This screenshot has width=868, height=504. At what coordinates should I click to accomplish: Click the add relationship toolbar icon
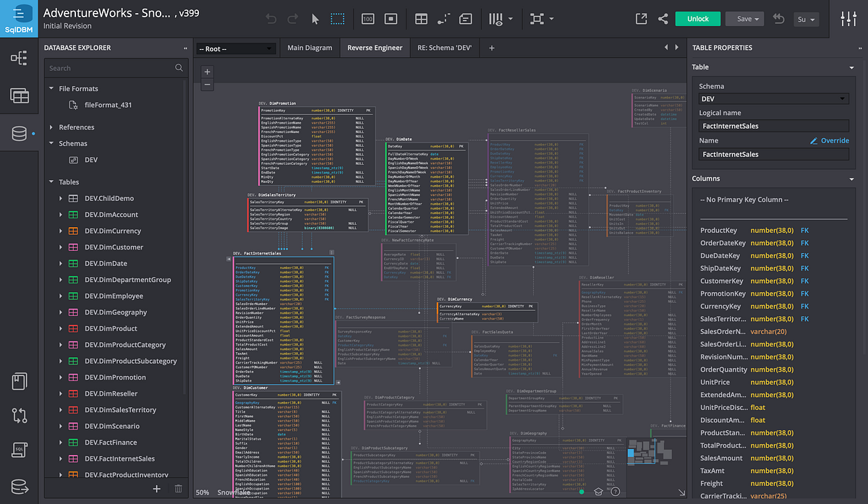click(x=443, y=19)
